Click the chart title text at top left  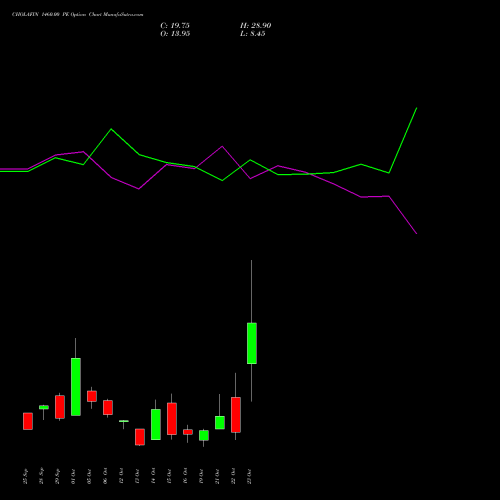pos(77,15)
